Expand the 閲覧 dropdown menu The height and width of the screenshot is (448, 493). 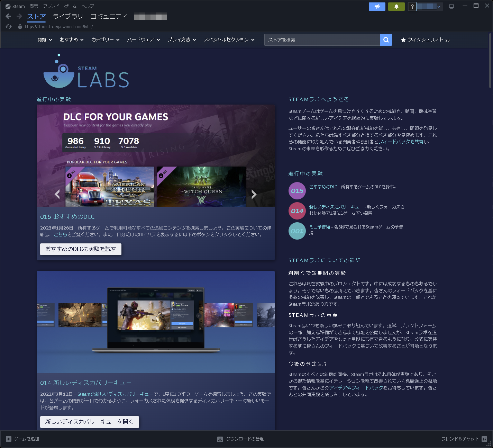pos(45,40)
